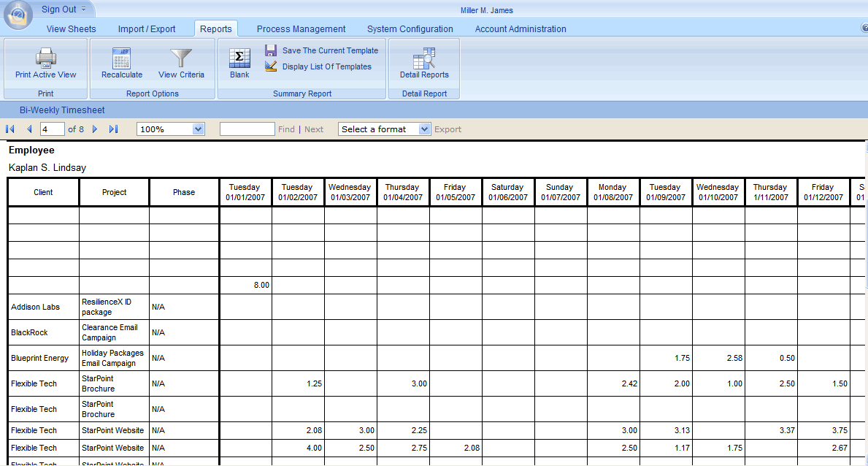Select the Blank summary report icon
Viewport: 868px width, 466px height.
tap(239, 58)
